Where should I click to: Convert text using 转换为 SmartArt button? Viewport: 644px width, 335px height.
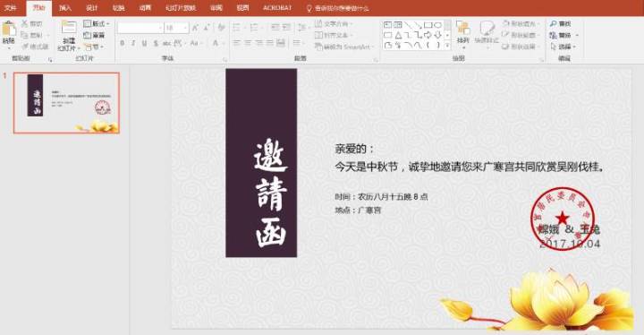[343, 47]
